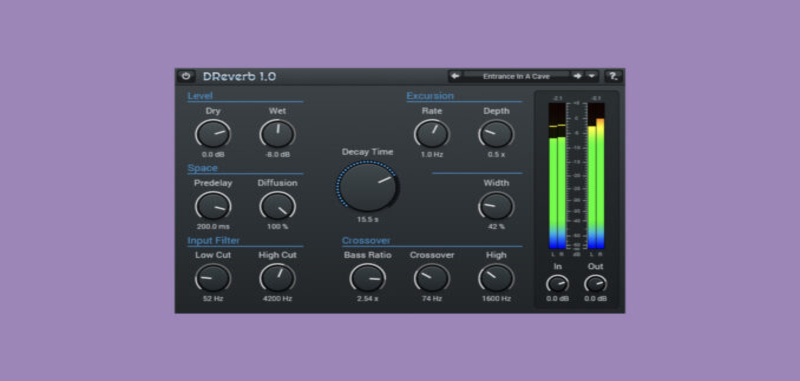800x381 pixels.
Task: Click the Out gain knob
Action: tap(595, 284)
